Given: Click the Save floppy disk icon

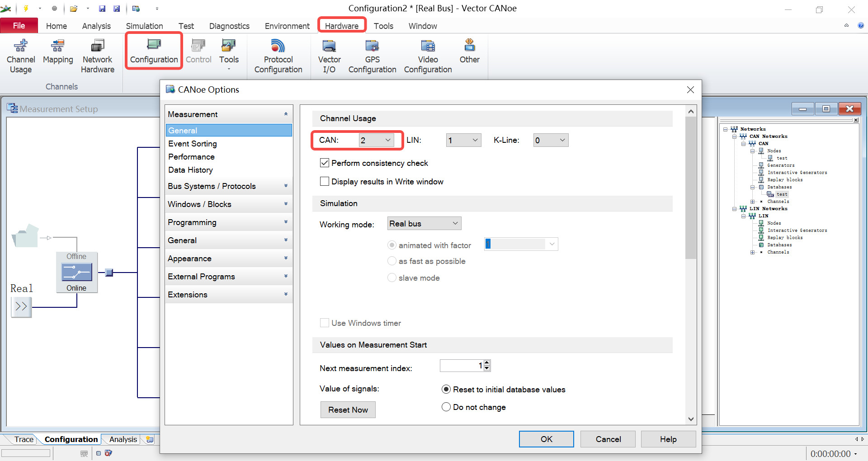Looking at the screenshot, I should coord(102,8).
